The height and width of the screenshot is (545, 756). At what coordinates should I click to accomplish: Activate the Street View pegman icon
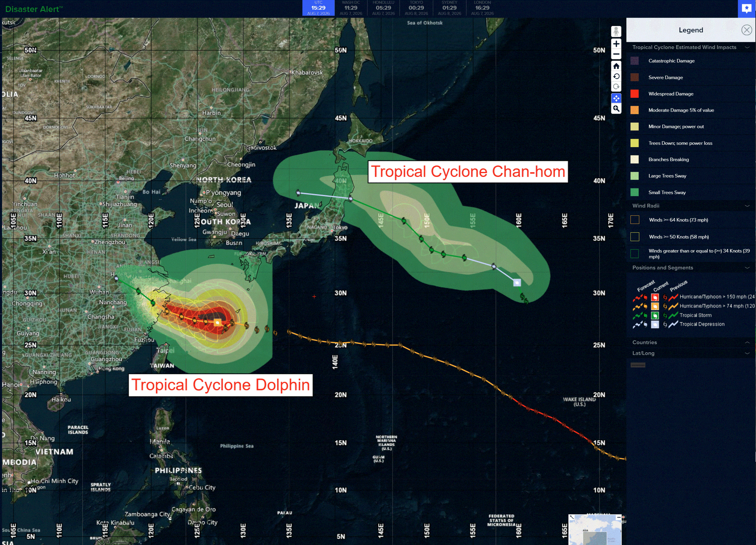coord(616,32)
